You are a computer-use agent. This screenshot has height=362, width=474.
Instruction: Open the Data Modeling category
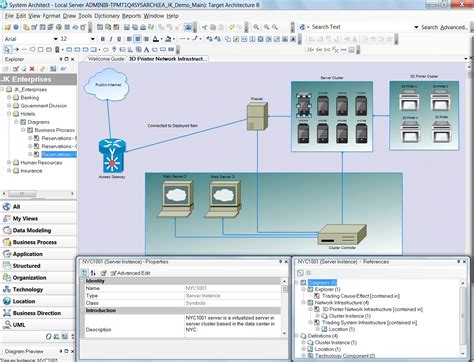click(x=38, y=230)
